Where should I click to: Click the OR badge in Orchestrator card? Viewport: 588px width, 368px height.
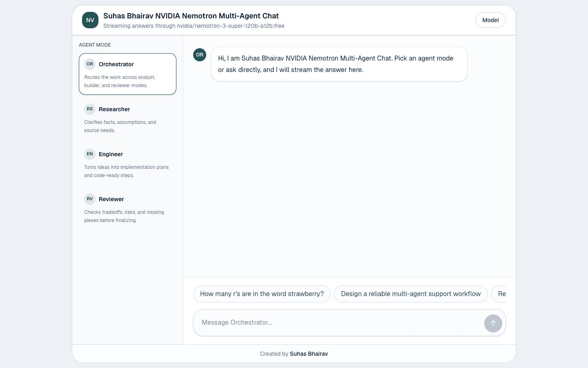[90, 64]
